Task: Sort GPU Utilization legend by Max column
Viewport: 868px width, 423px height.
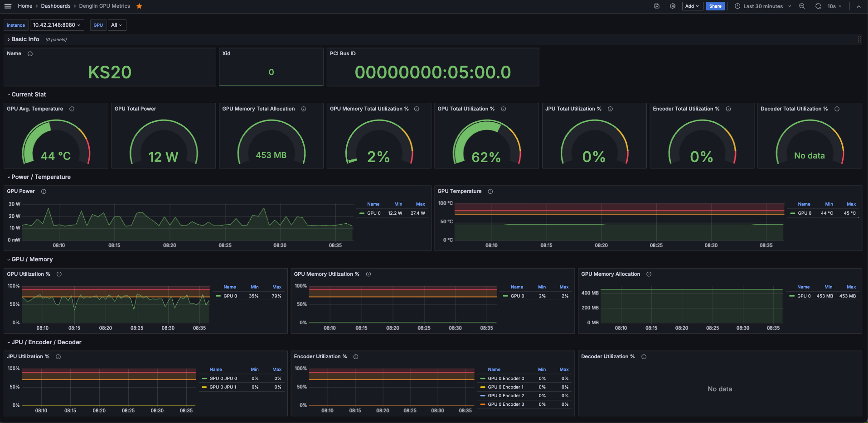Action: 276,287
